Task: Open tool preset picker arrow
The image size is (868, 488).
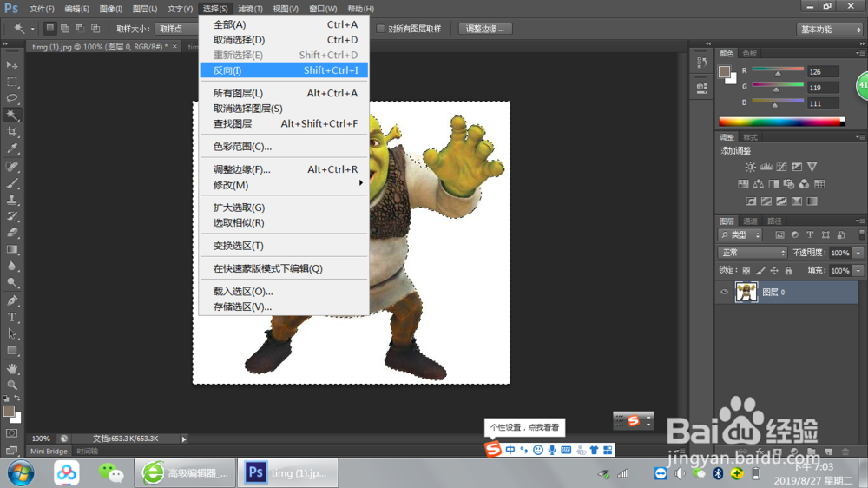Action: pyautogui.click(x=32, y=29)
